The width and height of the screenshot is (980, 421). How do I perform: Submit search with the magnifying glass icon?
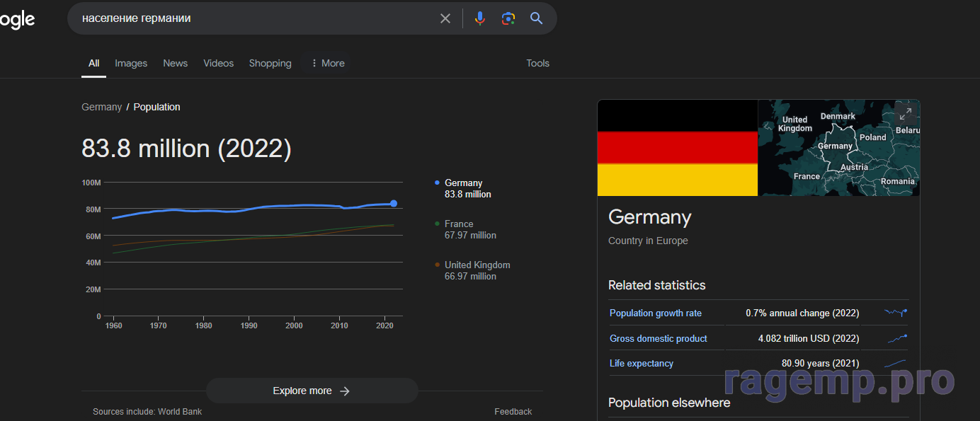537,18
